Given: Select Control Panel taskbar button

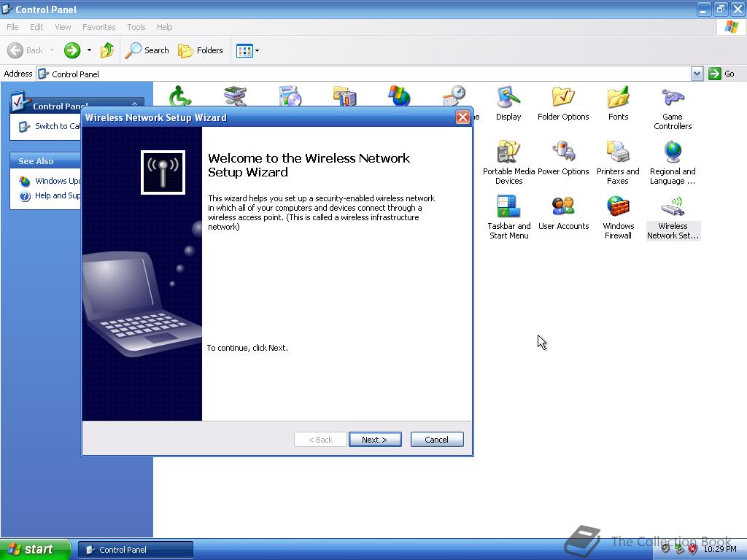Looking at the screenshot, I should 136,550.
